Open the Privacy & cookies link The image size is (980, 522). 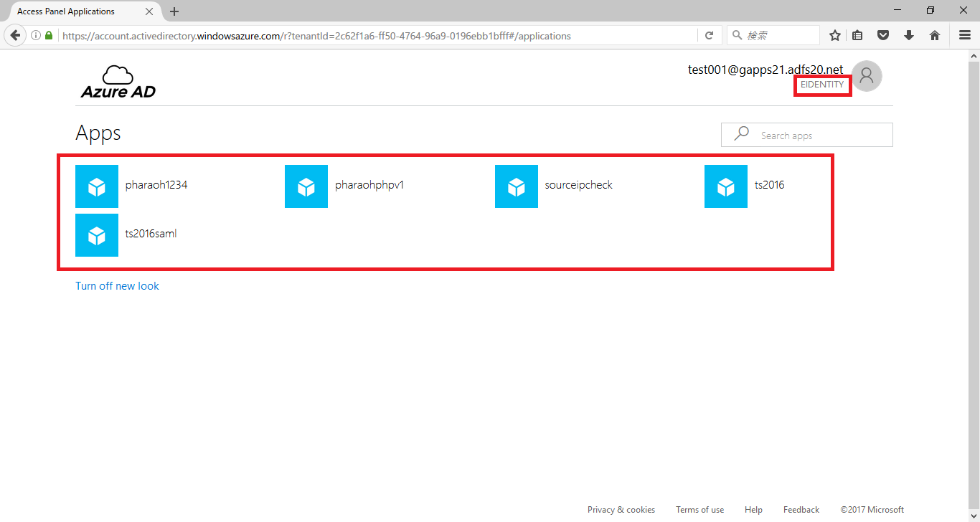(621, 510)
